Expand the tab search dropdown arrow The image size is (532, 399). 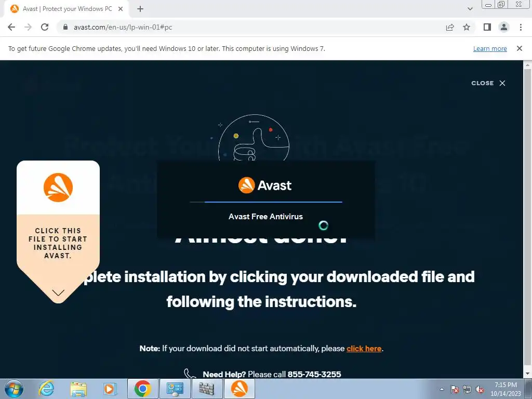[470, 9]
